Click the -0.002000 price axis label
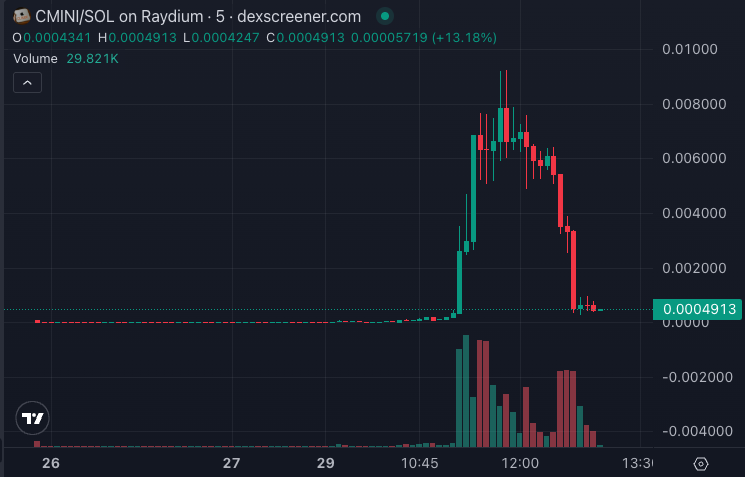Image resolution: width=745 pixels, height=477 pixels. [697, 378]
